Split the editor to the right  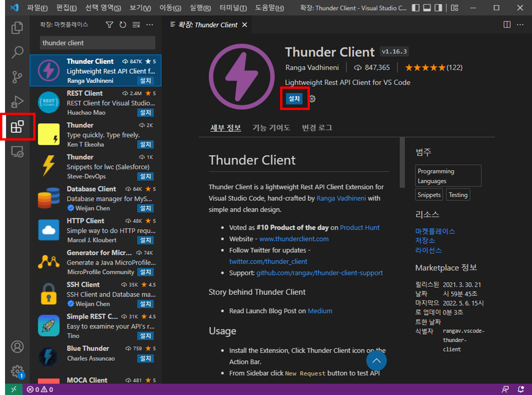point(507,25)
